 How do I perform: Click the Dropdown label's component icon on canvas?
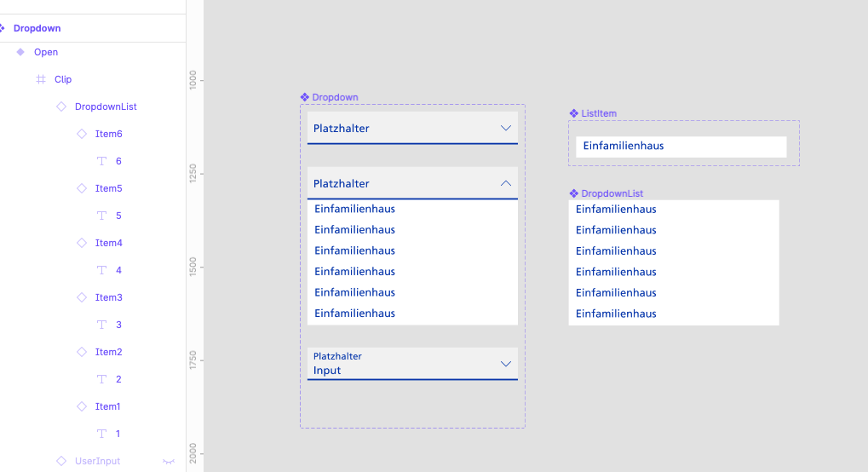[x=305, y=97]
